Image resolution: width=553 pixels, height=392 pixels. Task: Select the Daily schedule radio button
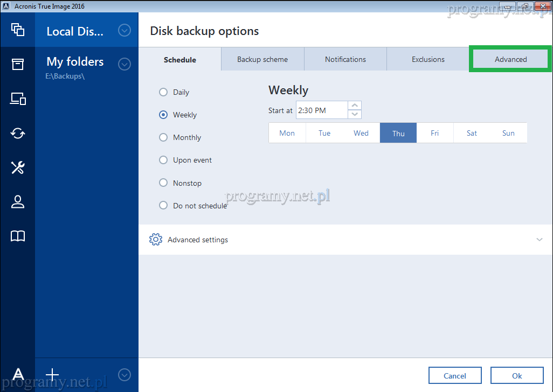(163, 92)
